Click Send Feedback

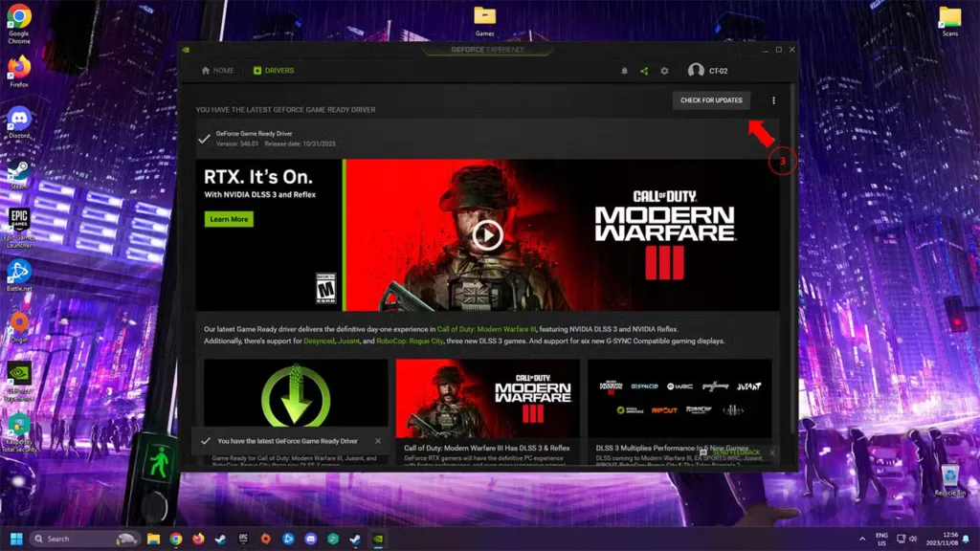pyautogui.click(x=730, y=452)
